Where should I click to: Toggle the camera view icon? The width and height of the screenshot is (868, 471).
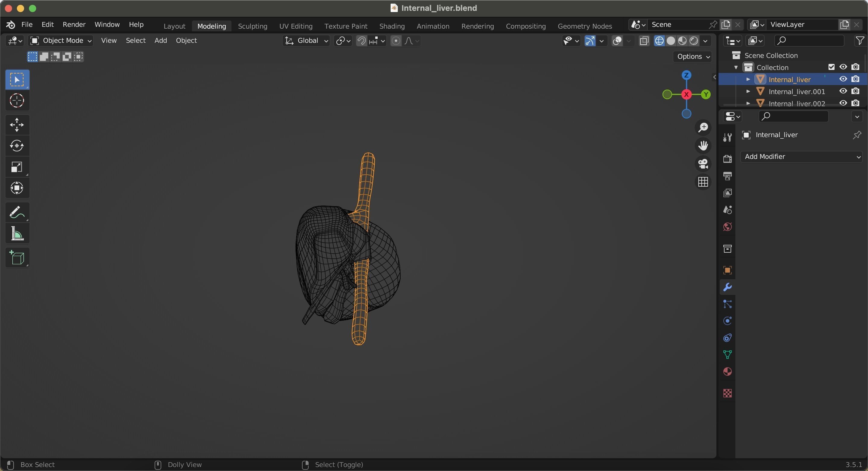pos(703,164)
